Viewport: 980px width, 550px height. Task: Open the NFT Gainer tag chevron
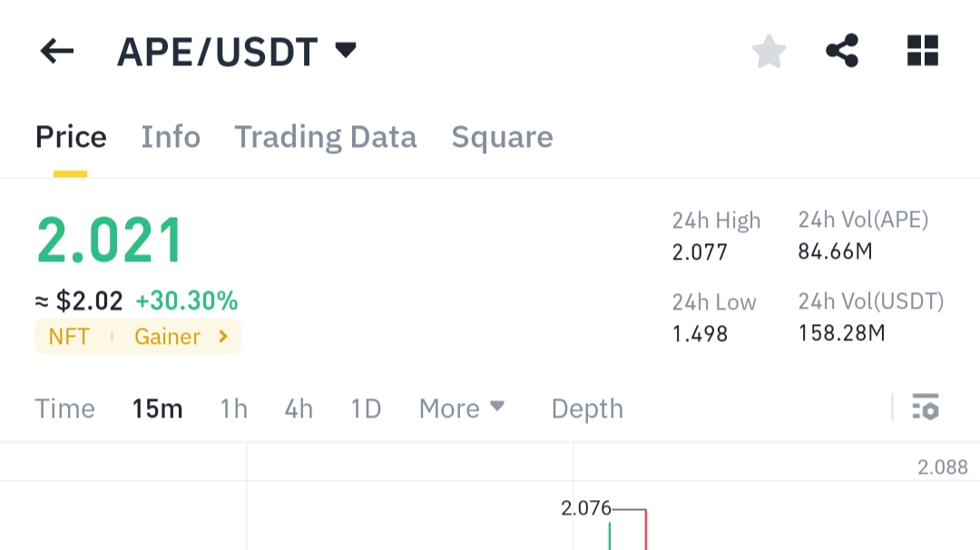pyautogui.click(x=223, y=337)
